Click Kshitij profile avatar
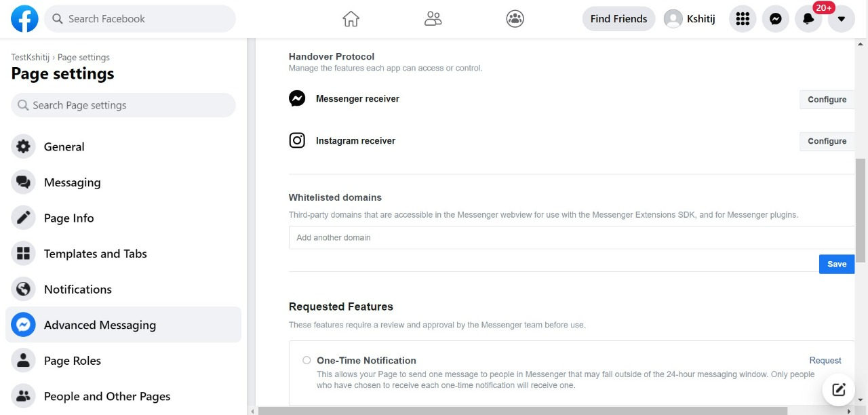Image resolution: width=868 pixels, height=415 pixels. [x=673, y=19]
